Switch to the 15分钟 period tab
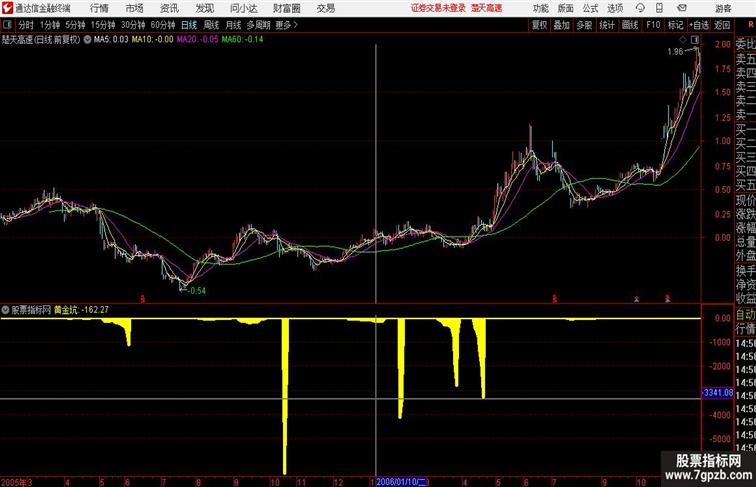Image resolution: width=756 pixels, height=487 pixels. [x=103, y=25]
